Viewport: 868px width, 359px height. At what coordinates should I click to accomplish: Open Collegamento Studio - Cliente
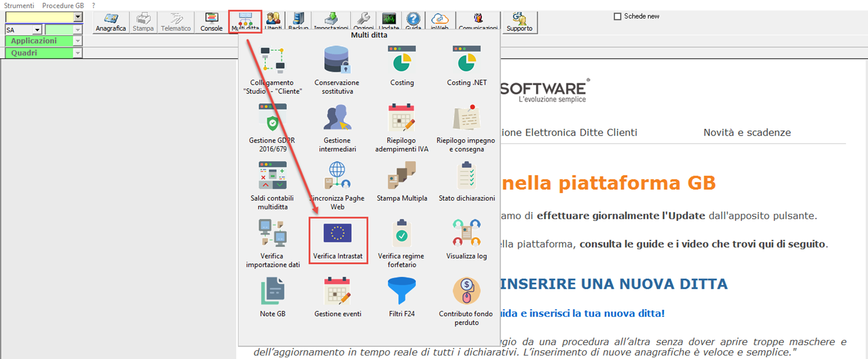[273, 70]
